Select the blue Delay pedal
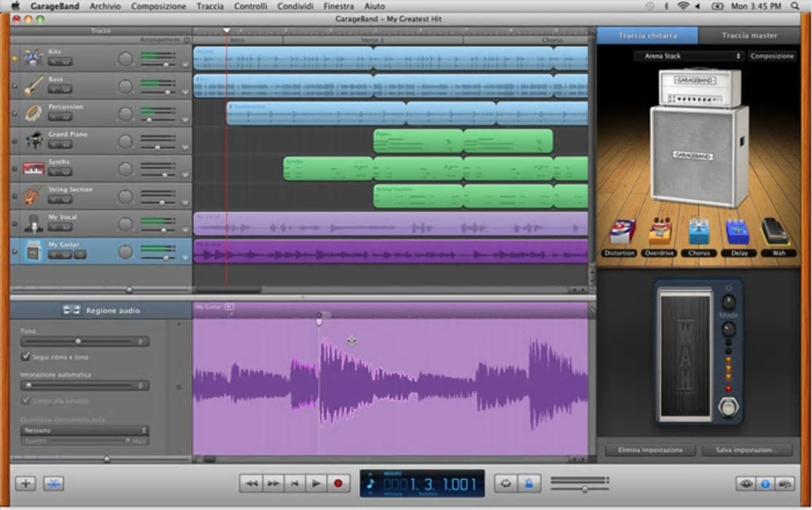Viewport: 812px width, 510px height. pyautogui.click(x=737, y=232)
